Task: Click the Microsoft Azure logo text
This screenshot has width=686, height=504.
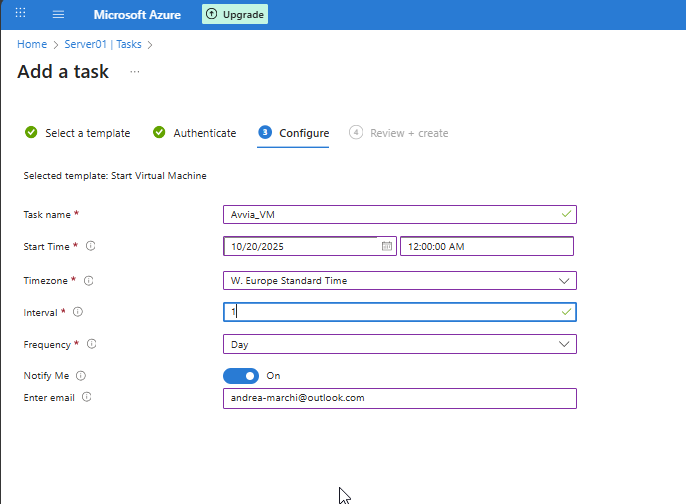Action: (x=137, y=14)
